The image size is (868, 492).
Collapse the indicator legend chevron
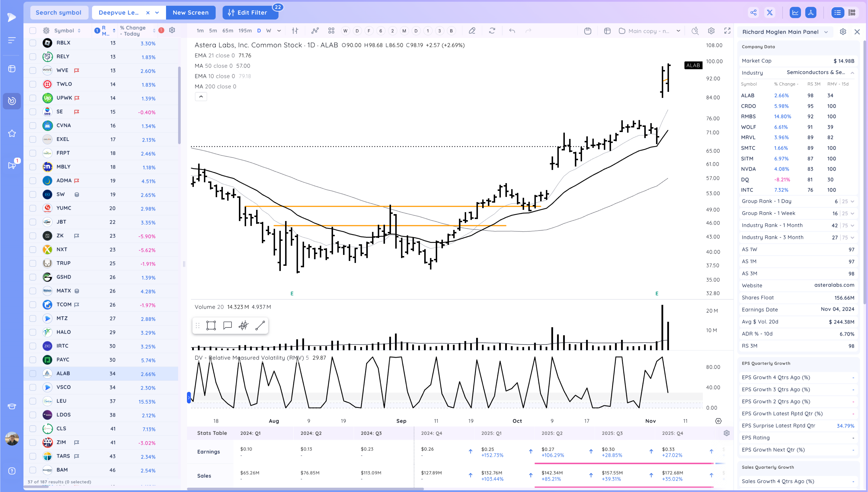[x=201, y=97]
